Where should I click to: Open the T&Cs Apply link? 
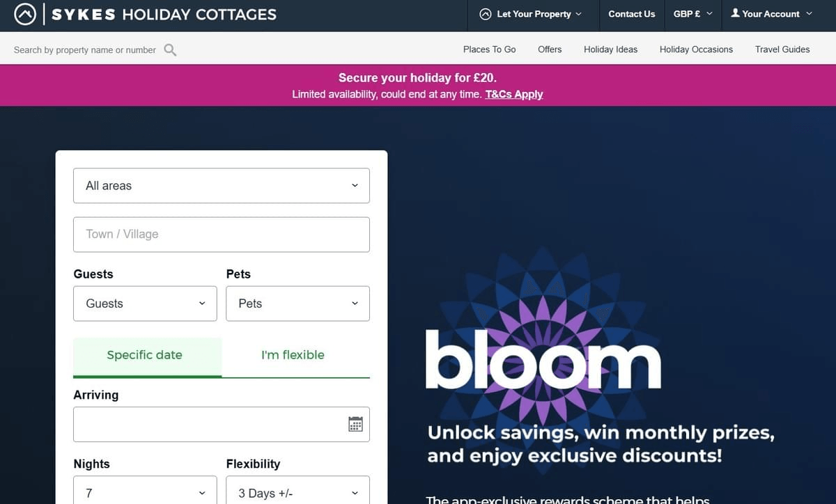click(x=514, y=94)
